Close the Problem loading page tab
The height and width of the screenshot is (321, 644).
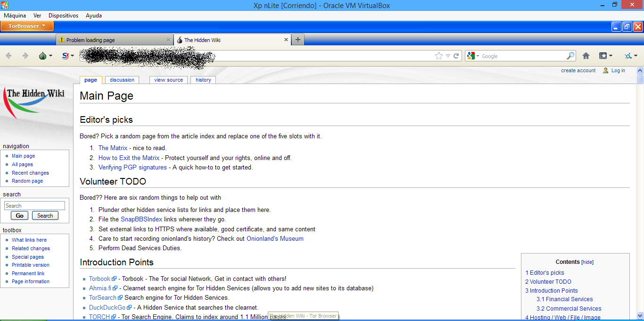coord(168,40)
